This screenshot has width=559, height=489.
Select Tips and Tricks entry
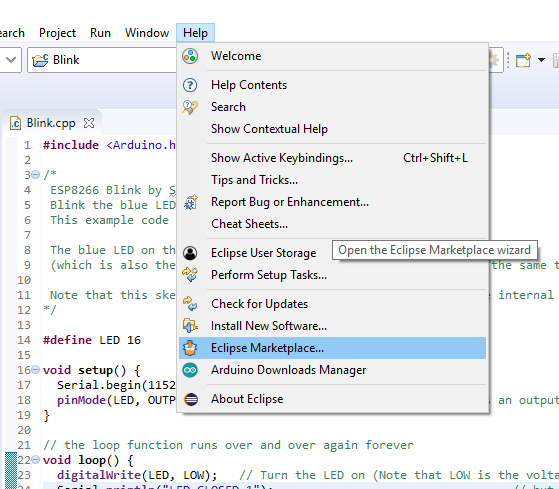(x=332, y=180)
